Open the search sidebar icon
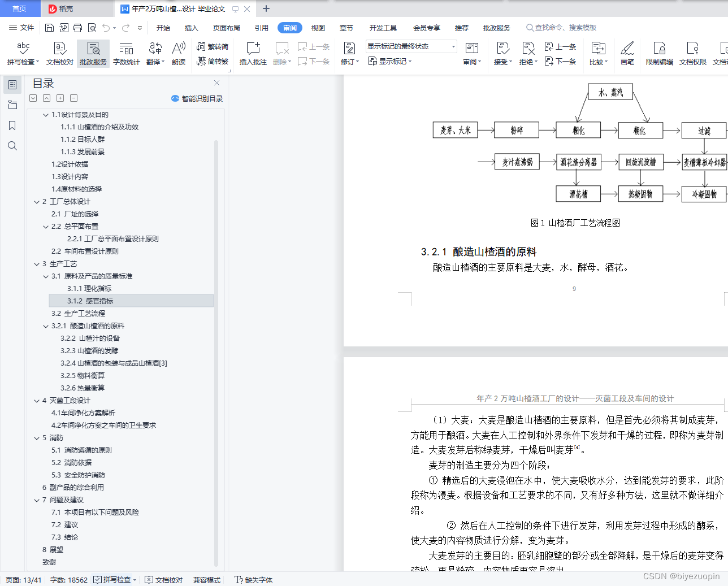 [12, 146]
